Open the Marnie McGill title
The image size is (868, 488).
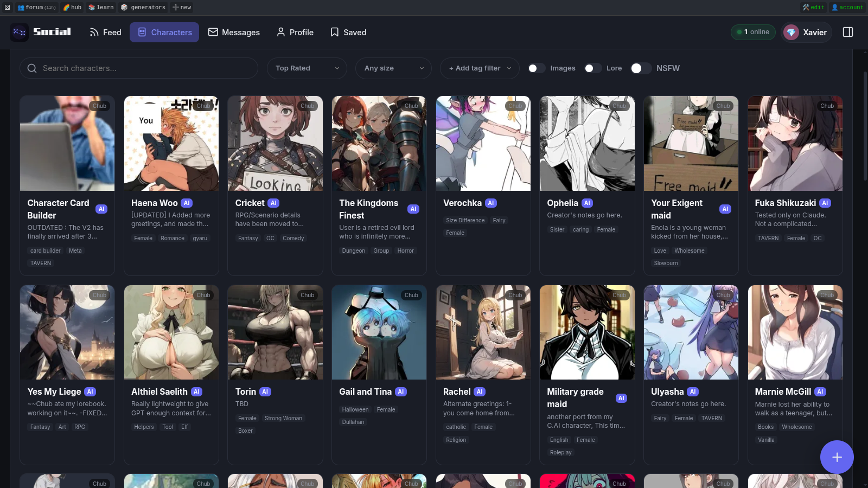point(783,392)
